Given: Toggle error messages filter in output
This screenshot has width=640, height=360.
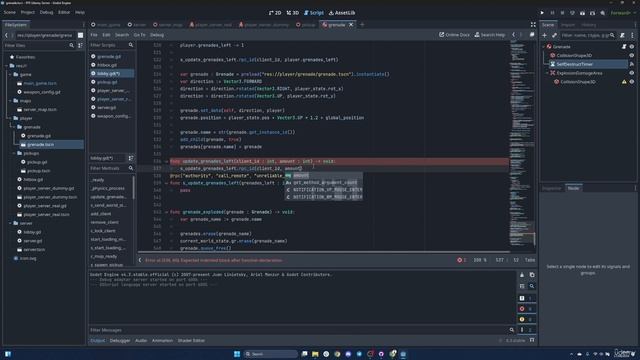Looking at the screenshot, I should pos(526,309).
